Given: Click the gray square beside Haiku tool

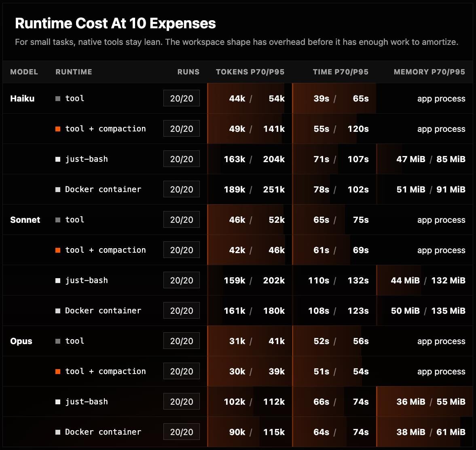Looking at the screenshot, I should [x=58, y=99].
